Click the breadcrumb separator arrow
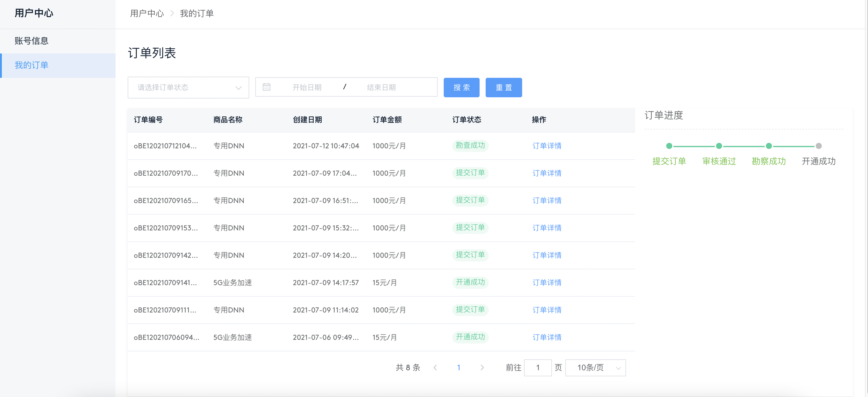This screenshot has width=868, height=397. (172, 13)
